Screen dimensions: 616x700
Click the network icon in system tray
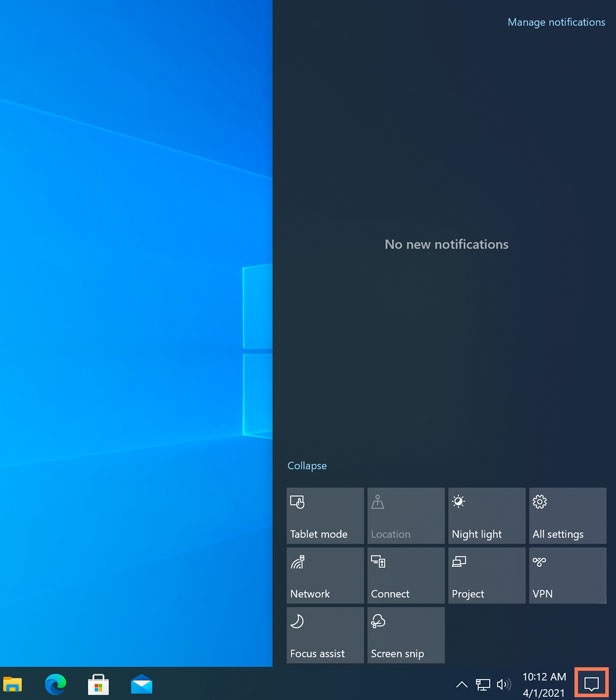point(483,685)
